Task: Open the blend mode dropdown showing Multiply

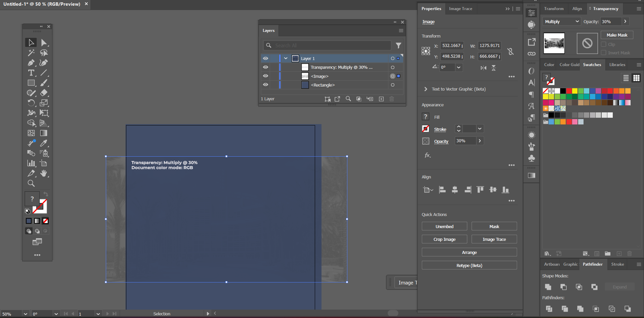Action: [561, 21]
